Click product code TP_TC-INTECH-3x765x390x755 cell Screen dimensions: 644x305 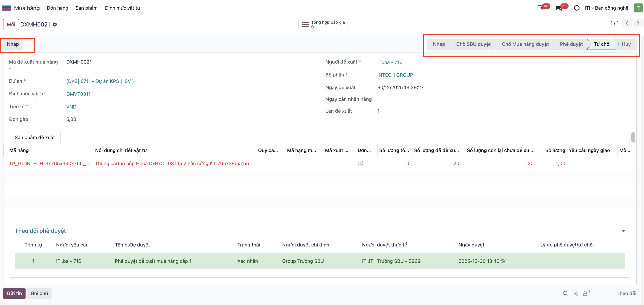tap(49, 163)
